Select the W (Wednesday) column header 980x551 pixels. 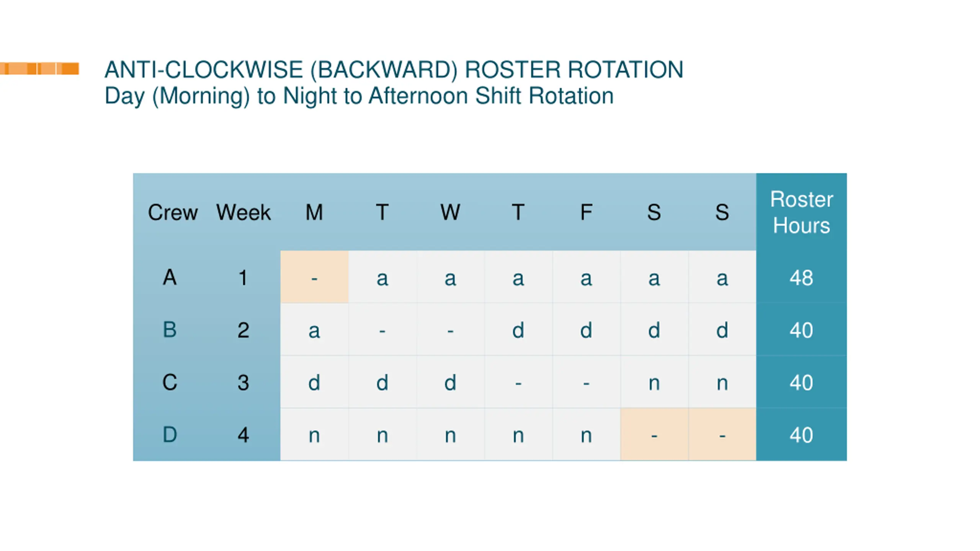pyautogui.click(x=450, y=212)
